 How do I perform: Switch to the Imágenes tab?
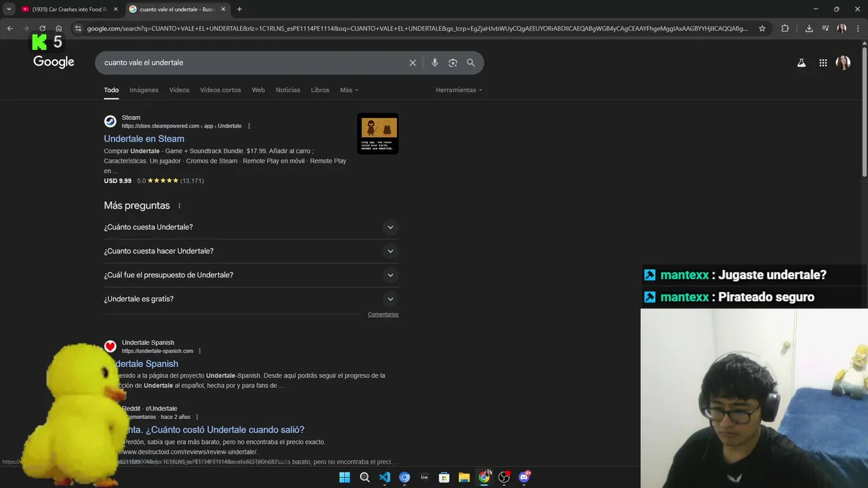[x=144, y=90]
